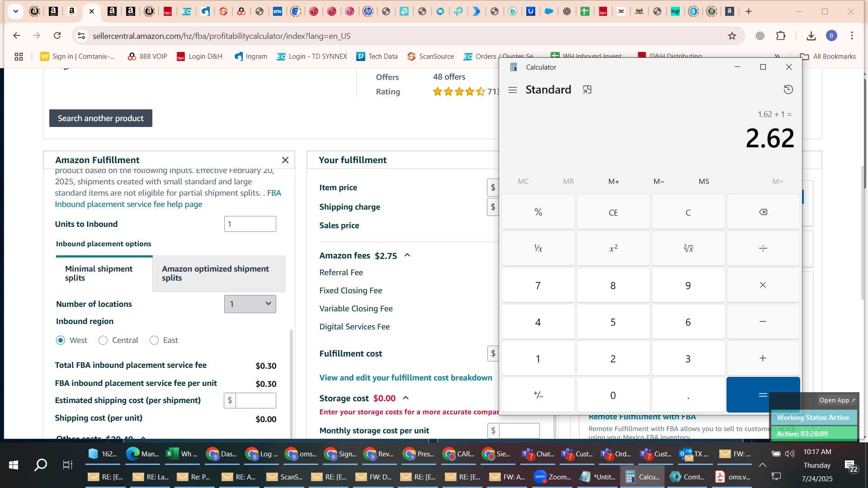This screenshot has width=868, height=488.
Task: Click the Calculator backspace key
Action: (763, 212)
